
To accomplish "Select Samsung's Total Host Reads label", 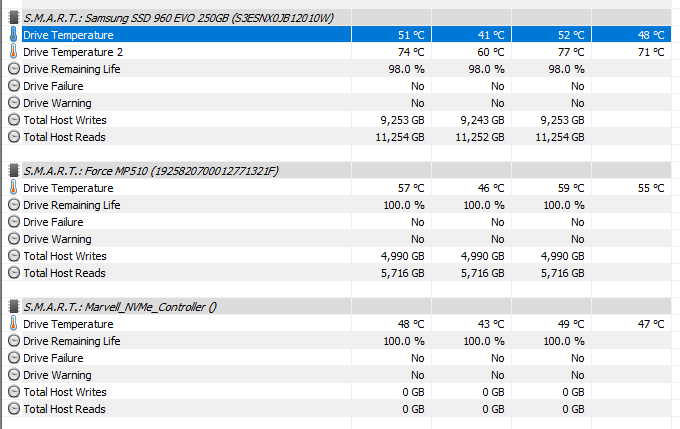I will [x=64, y=137].
